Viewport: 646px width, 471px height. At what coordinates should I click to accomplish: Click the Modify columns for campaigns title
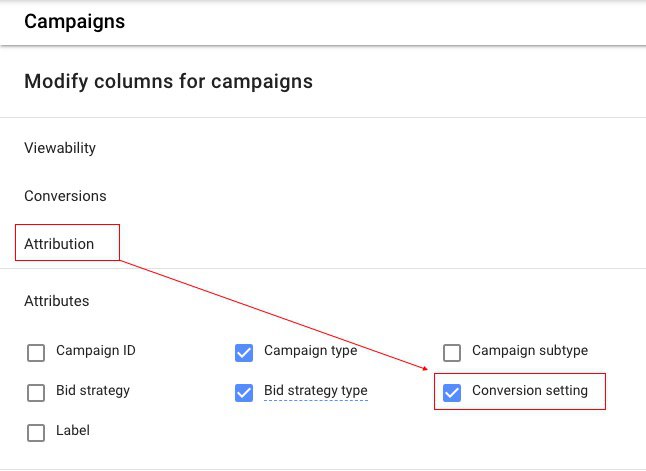168,82
